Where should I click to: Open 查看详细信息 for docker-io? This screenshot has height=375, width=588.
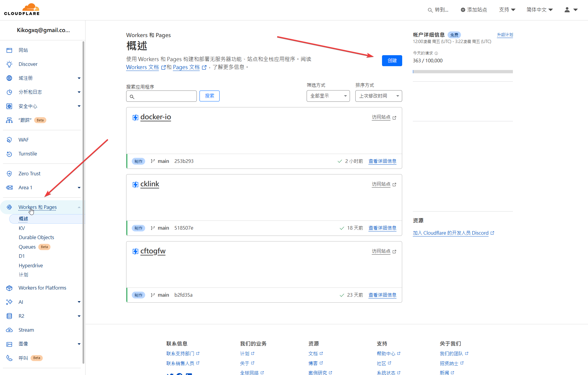point(382,161)
